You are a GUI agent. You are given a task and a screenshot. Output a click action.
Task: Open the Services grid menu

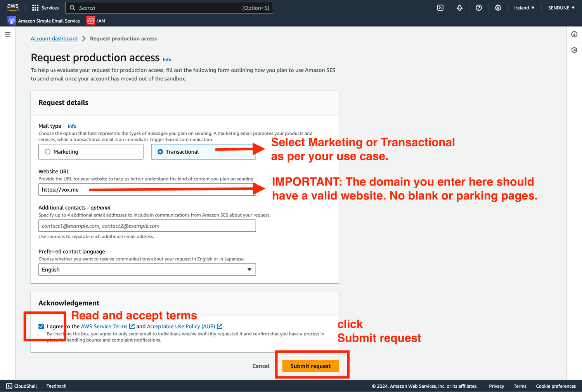45,8
